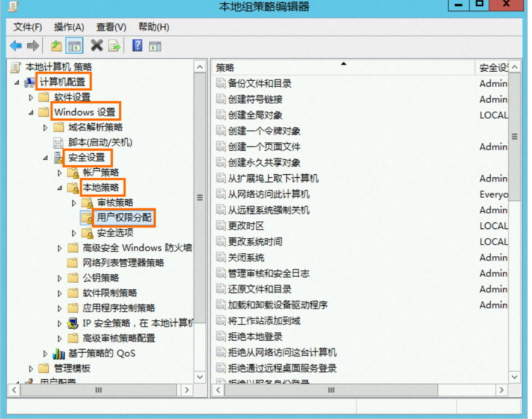Expand the 高级安全 Windows 防火墙 node
The height and width of the screenshot is (419, 532).
tap(60, 248)
